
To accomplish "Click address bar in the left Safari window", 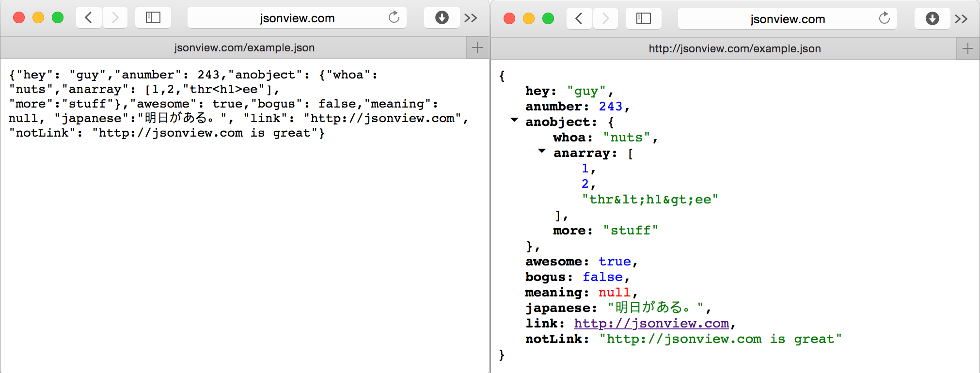I will pyautogui.click(x=297, y=18).
